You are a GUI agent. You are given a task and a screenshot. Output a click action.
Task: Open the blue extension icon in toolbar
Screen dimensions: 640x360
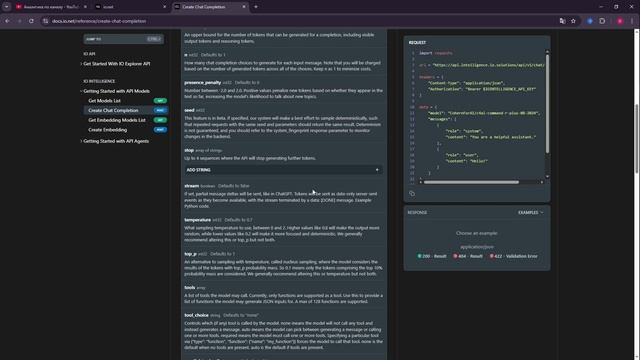590,21
